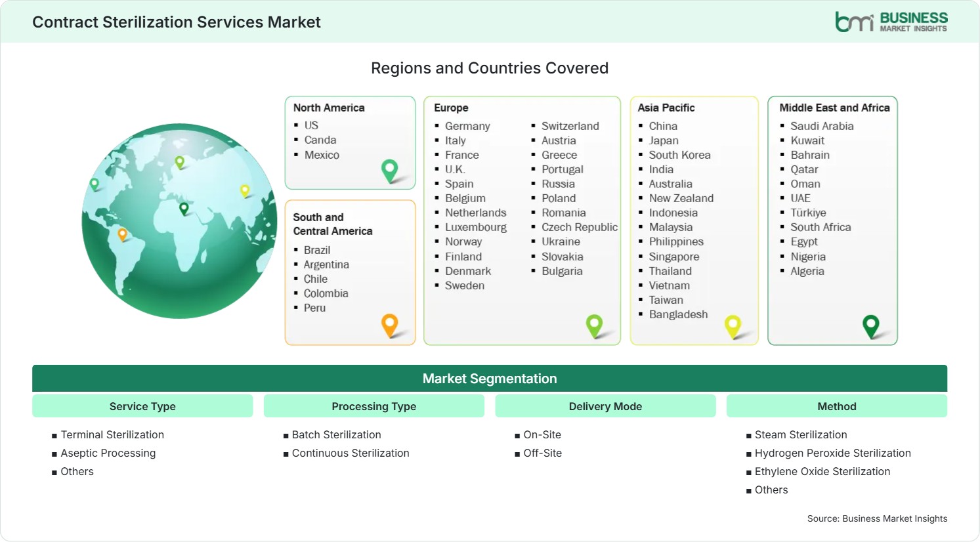Viewport: 980px width, 542px height.
Task: Click the Business Market Insights logo
Action: click(x=891, y=22)
